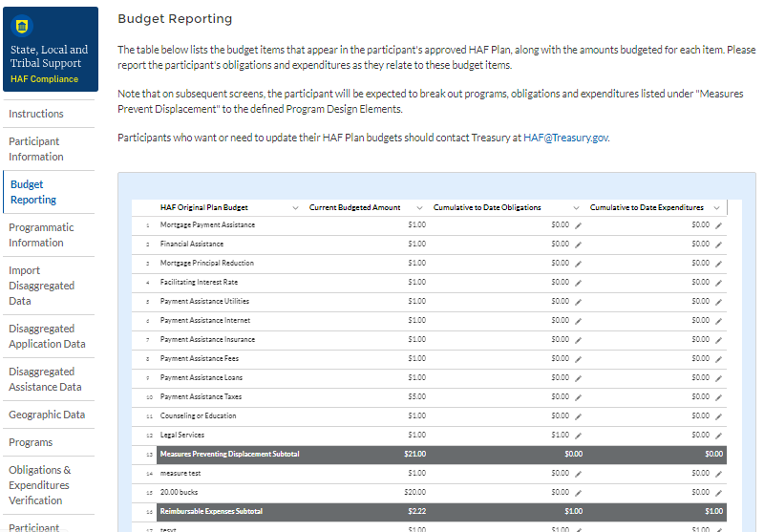The height and width of the screenshot is (532, 764).
Task: Open HAF Original Plan Budget column dropdown
Action: coord(294,207)
